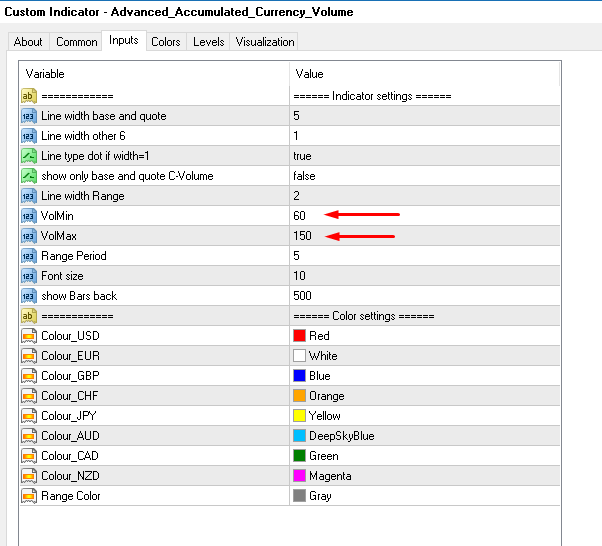Edit the VolMax value 150

click(x=302, y=236)
